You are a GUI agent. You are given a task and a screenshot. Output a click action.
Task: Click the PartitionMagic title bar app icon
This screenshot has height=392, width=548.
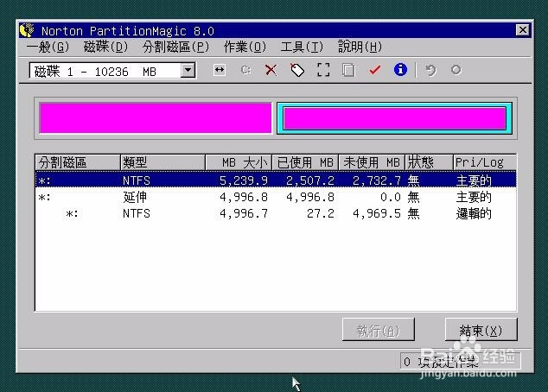[x=27, y=31]
